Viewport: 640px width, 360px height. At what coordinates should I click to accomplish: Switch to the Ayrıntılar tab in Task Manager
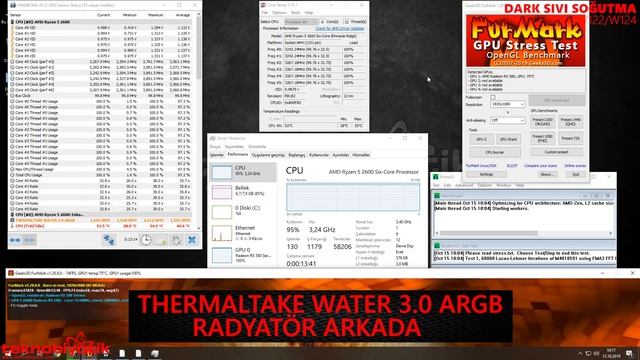point(340,155)
